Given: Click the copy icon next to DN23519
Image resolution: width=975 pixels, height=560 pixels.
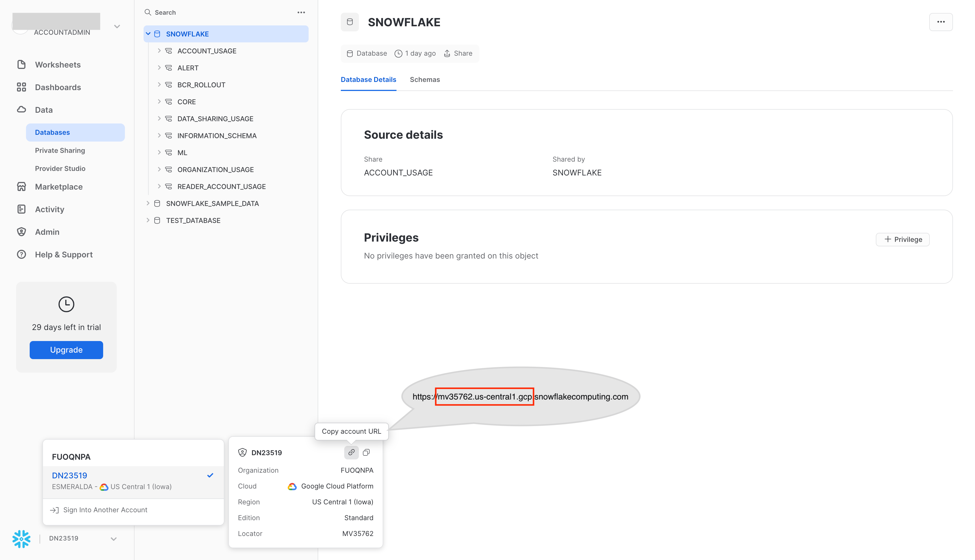Looking at the screenshot, I should (366, 452).
